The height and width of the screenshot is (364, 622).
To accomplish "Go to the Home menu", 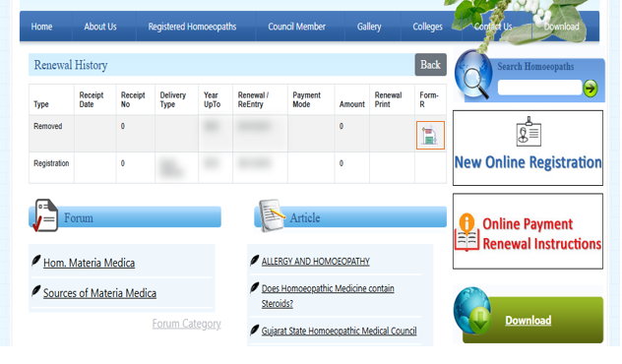I will coord(41,27).
